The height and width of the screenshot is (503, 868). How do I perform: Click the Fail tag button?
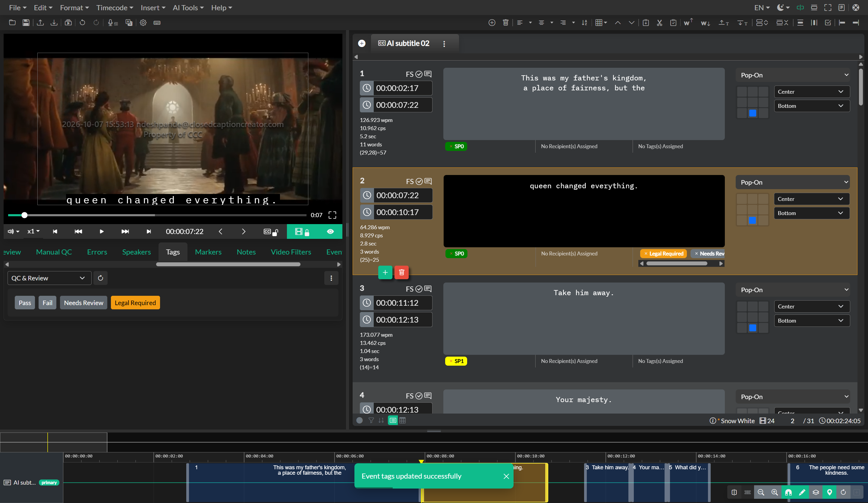tap(48, 303)
